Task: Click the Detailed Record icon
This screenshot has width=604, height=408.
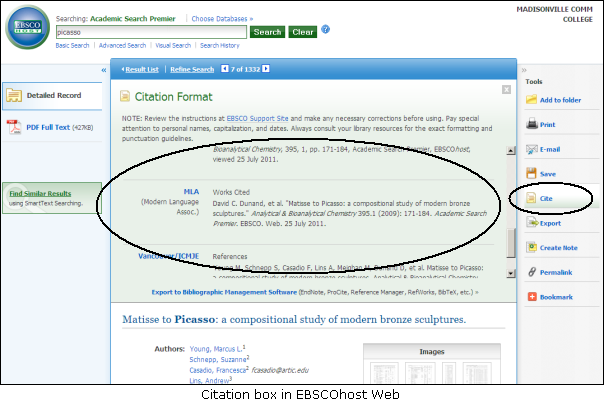Action: pos(14,95)
